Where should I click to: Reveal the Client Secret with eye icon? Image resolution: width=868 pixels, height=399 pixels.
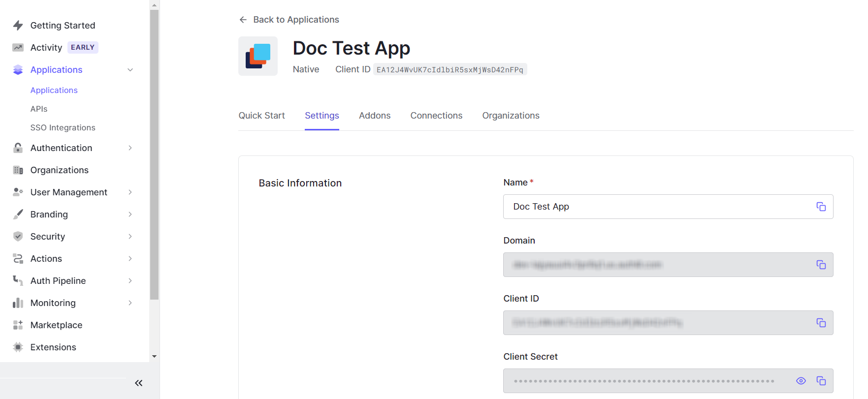click(801, 381)
